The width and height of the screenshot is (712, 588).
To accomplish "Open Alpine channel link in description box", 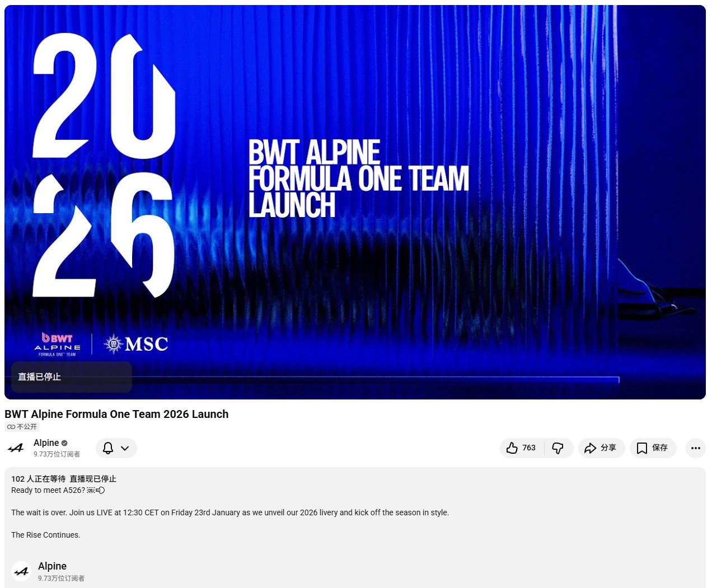I will [x=52, y=566].
